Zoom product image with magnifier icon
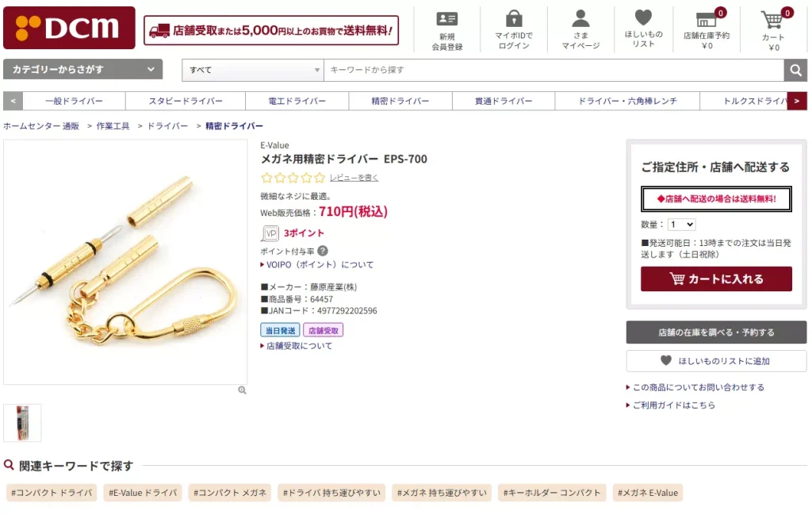812x515 pixels. 242,390
